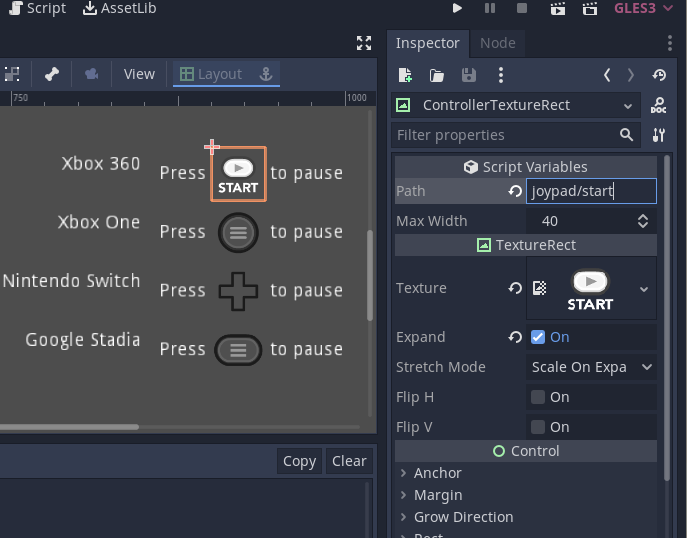Open the object history list
Screen dimensions: 687x538
point(659,75)
